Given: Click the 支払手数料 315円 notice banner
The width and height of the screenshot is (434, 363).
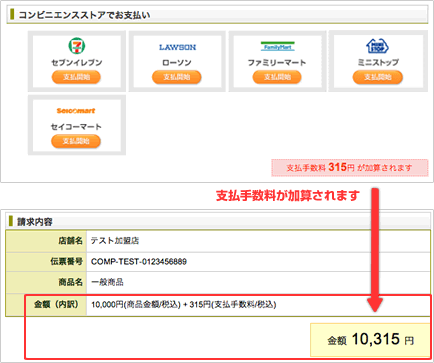Looking at the screenshot, I should click(350, 168).
